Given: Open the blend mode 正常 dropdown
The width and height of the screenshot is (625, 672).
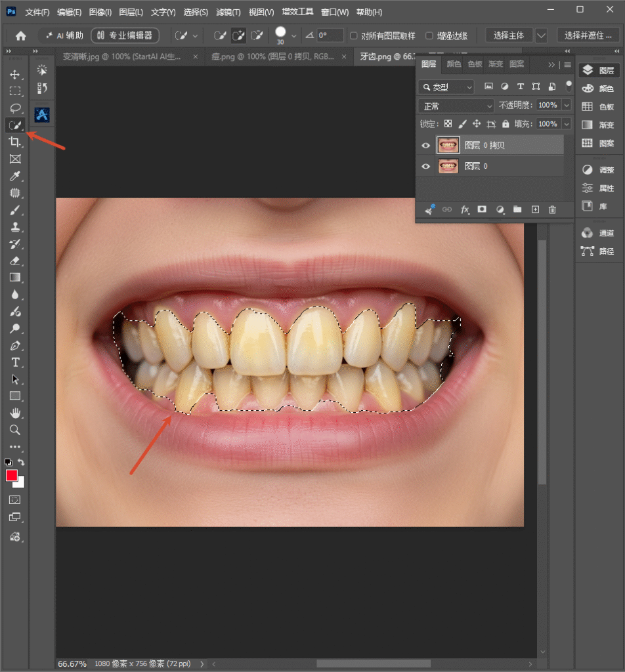Looking at the screenshot, I should [x=456, y=106].
